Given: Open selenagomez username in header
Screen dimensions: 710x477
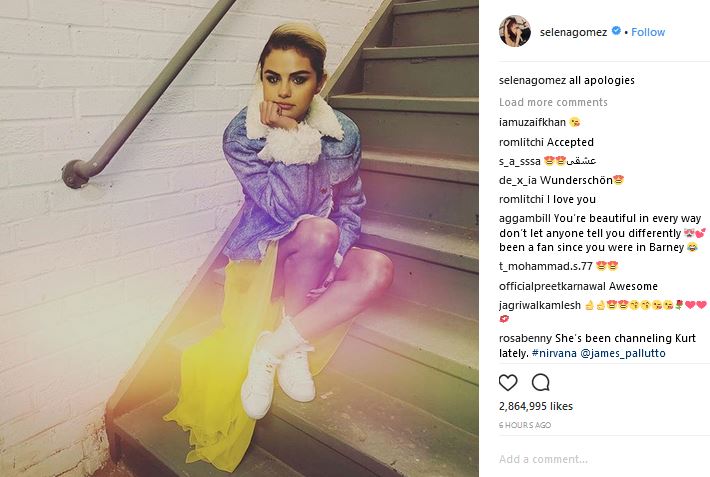Looking at the screenshot, I should click(573, 32).
